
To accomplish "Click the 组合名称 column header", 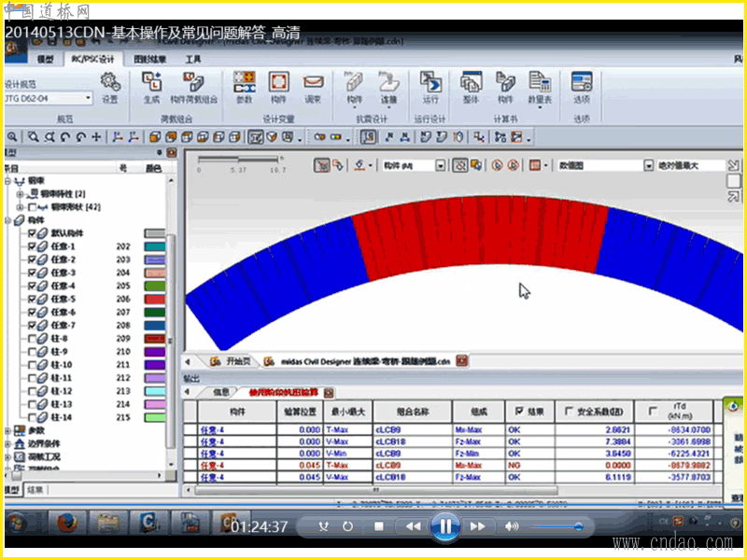I will click(412, 412).
